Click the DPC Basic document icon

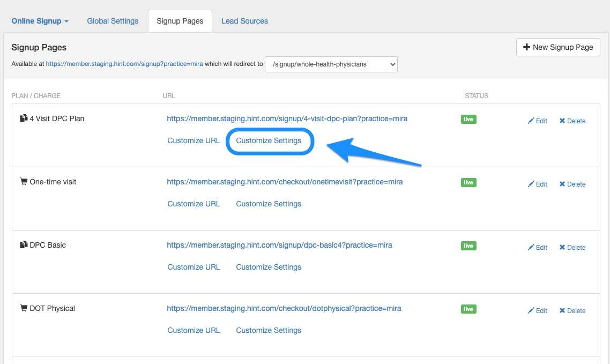click(x=24, y=244)
